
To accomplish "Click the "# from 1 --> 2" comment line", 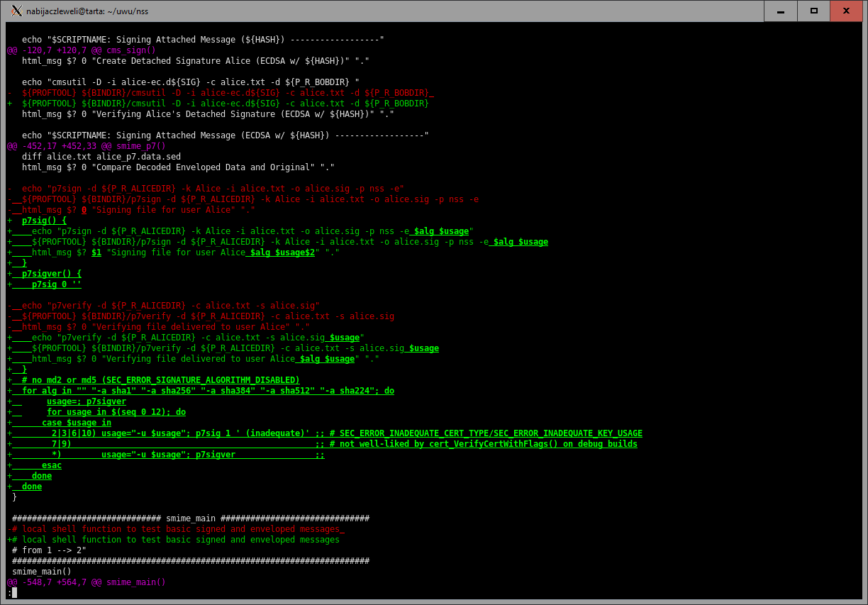I will coord(49,550).
